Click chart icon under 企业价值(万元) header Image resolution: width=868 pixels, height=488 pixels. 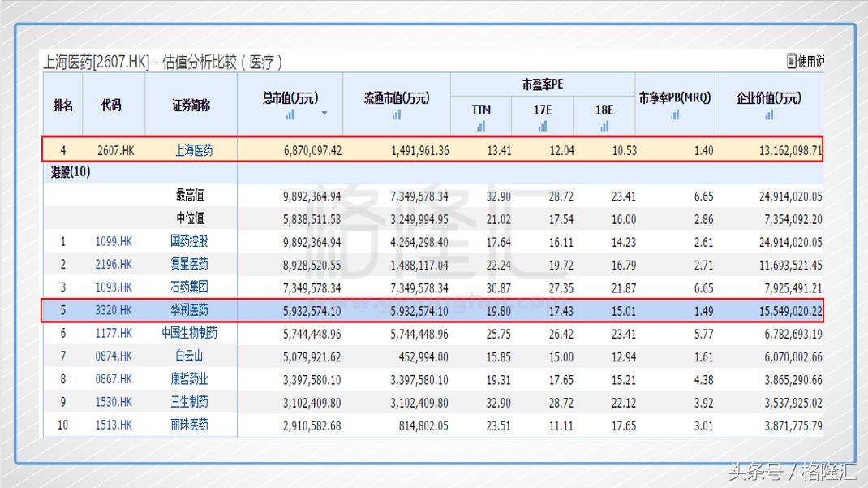(x=769, y=114)
